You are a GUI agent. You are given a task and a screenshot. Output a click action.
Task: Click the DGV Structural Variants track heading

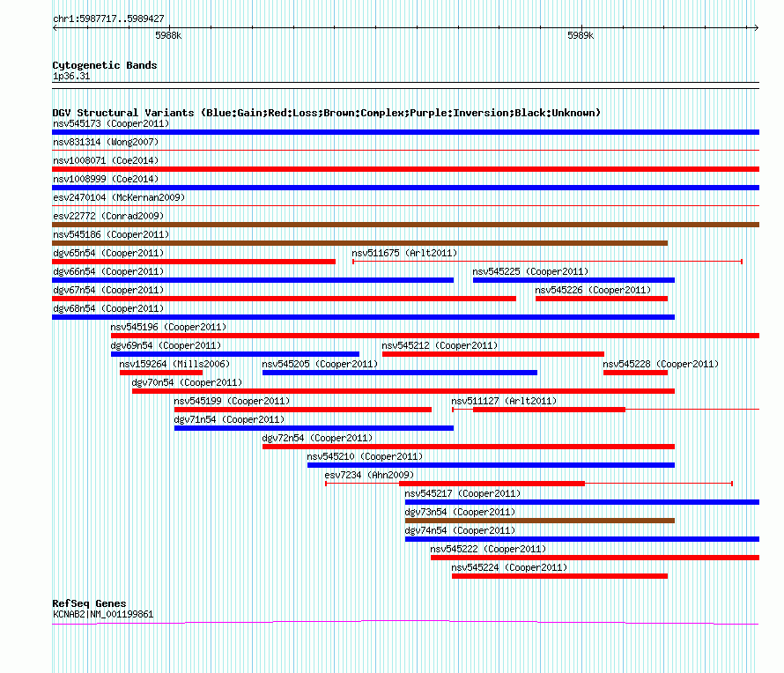pyautogui.click(x=327, y=113)
